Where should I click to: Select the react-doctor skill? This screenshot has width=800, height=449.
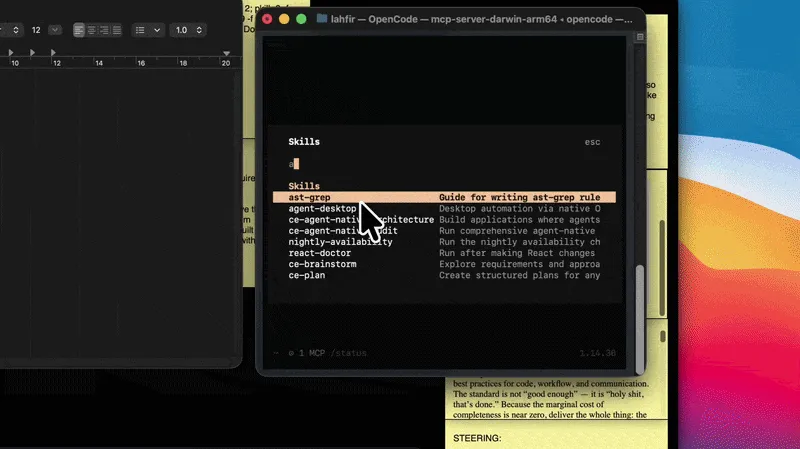pos(444,253)
